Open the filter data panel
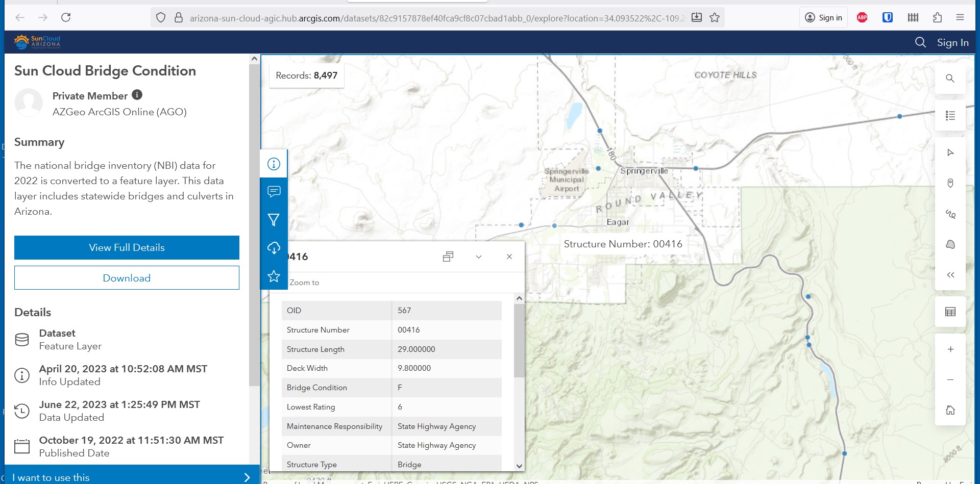 click(x=274, y=220)
